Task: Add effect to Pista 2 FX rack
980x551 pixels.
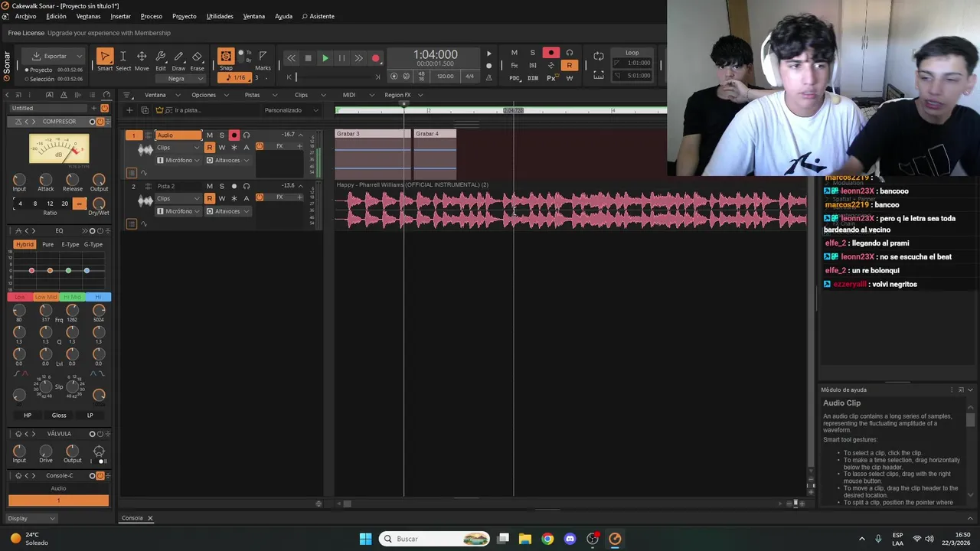Action: 299,197
